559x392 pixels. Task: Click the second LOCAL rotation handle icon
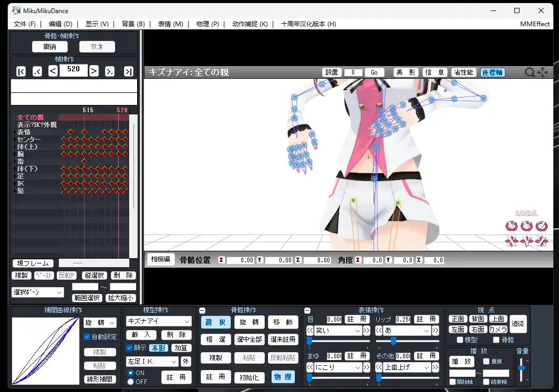click(526, 226)
